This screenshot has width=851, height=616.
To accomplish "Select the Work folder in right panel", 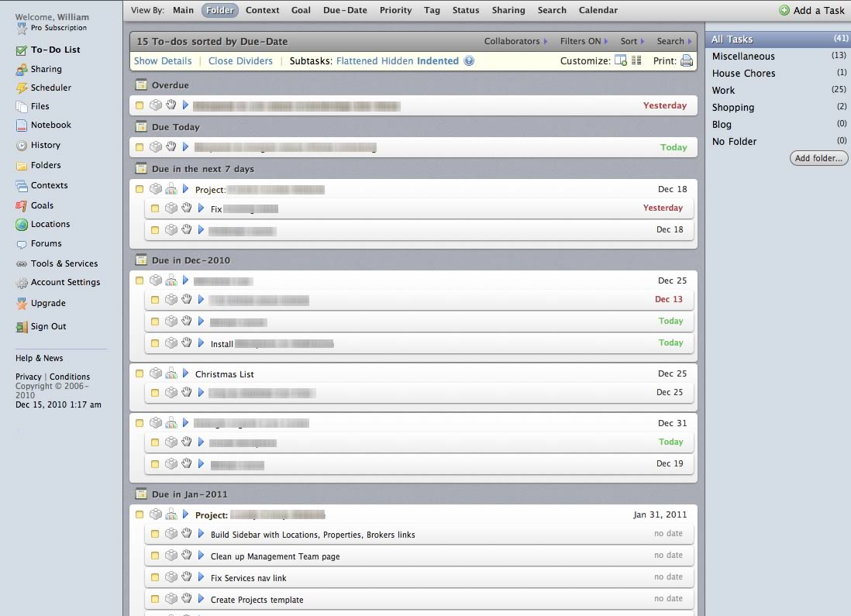I will coord(723,90).
